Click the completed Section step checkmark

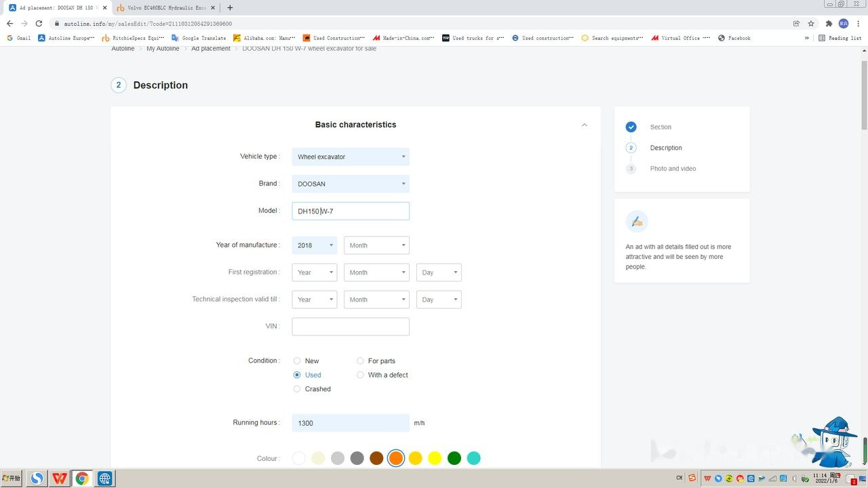[631, 127]
